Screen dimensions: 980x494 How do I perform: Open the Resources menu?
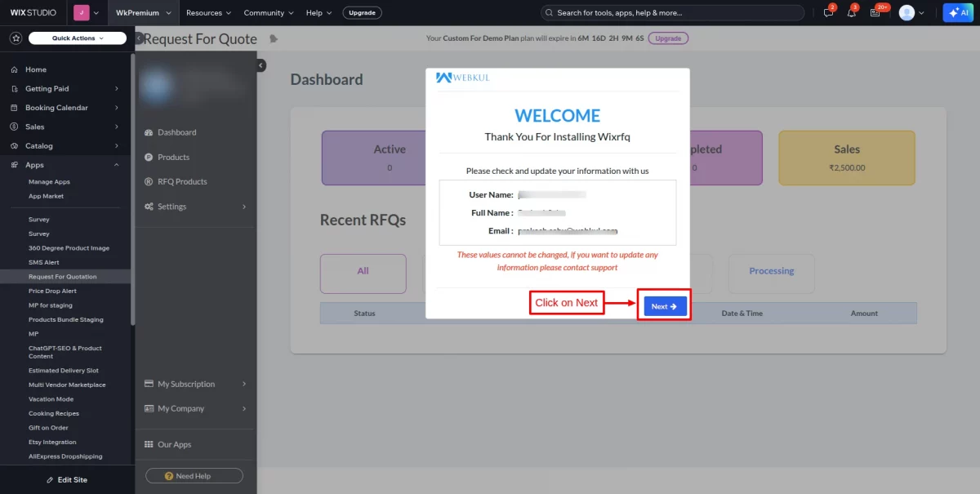click(x=208, y=13)
